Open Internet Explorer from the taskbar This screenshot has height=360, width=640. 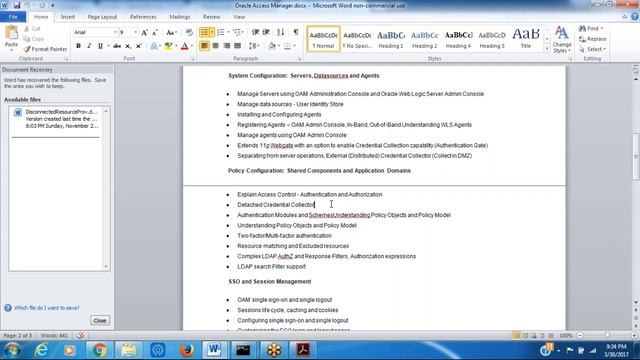tap(41, 350)
